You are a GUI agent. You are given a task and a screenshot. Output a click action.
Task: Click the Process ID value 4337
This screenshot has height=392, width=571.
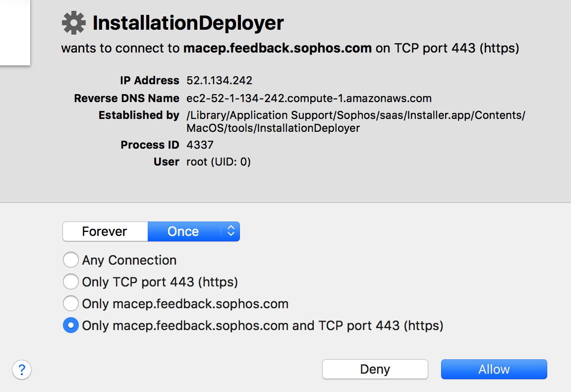(200, 145)
